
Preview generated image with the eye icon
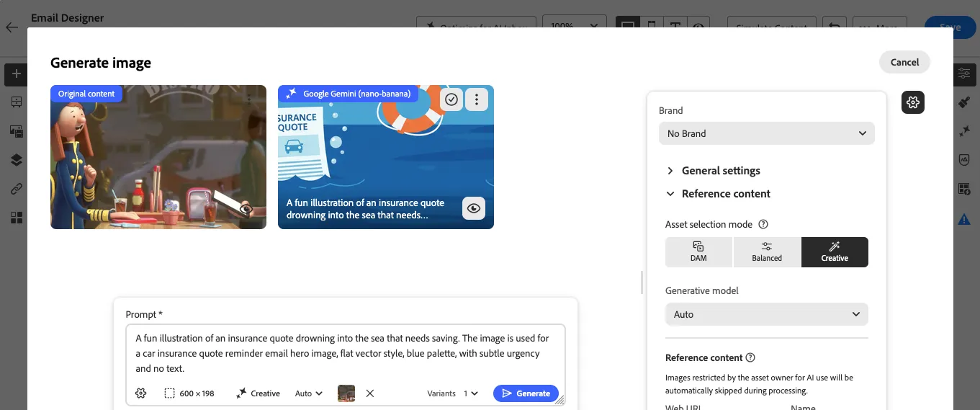click(x=473, y=208)
